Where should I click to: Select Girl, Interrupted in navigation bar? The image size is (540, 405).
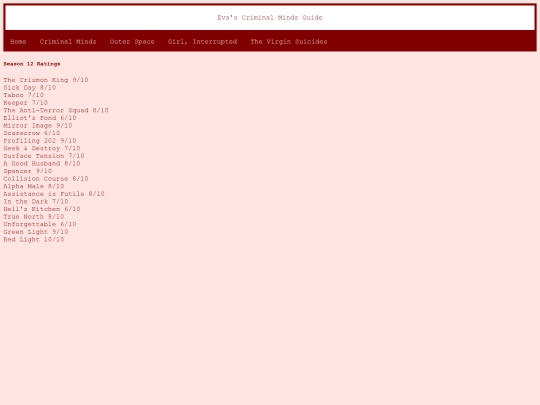click(202, 42)
